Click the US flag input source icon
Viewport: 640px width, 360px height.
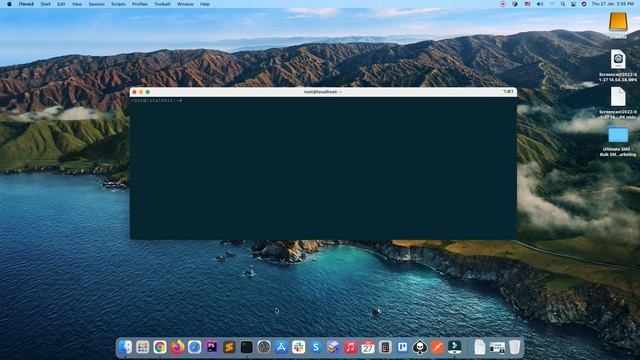tap(528, 4)
